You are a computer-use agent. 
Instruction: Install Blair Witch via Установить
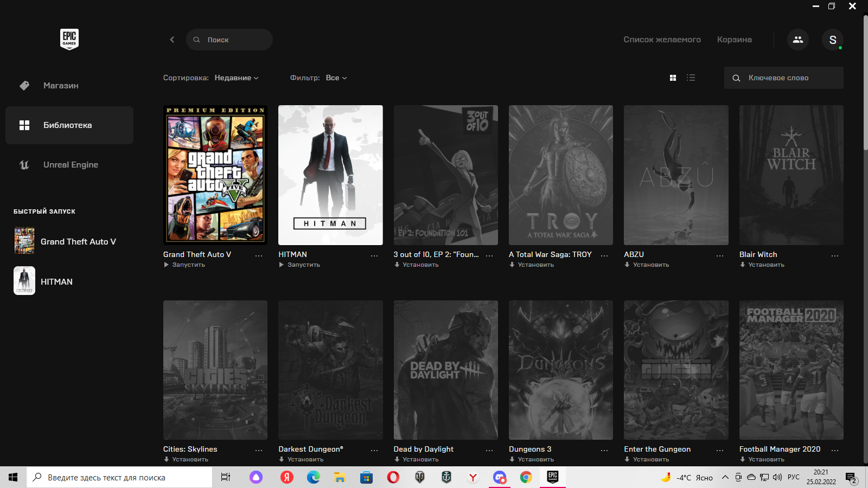pos(762,265)
